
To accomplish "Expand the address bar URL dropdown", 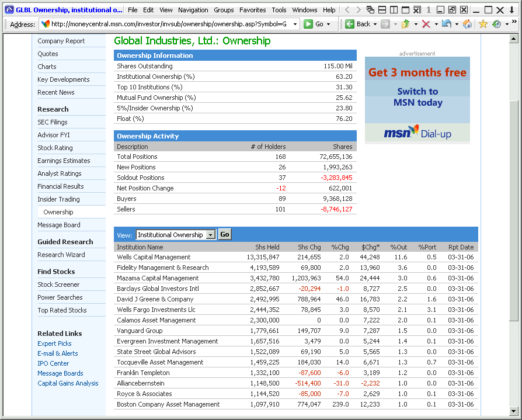I will point(294,24).
